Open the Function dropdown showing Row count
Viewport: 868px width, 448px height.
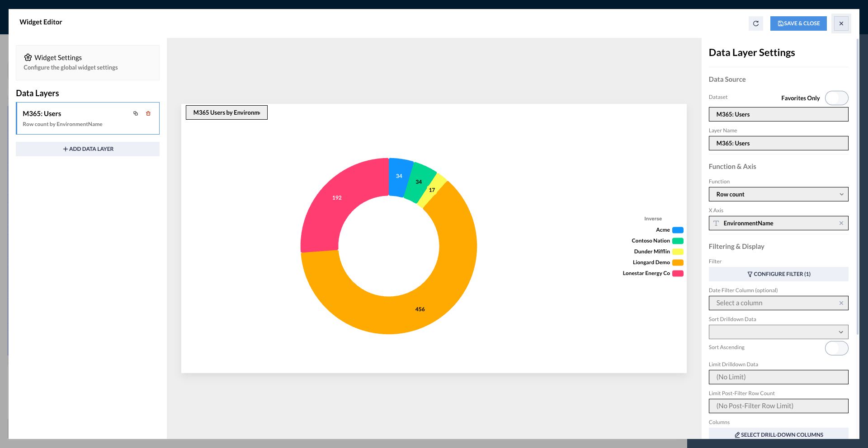tap(778, 194)
